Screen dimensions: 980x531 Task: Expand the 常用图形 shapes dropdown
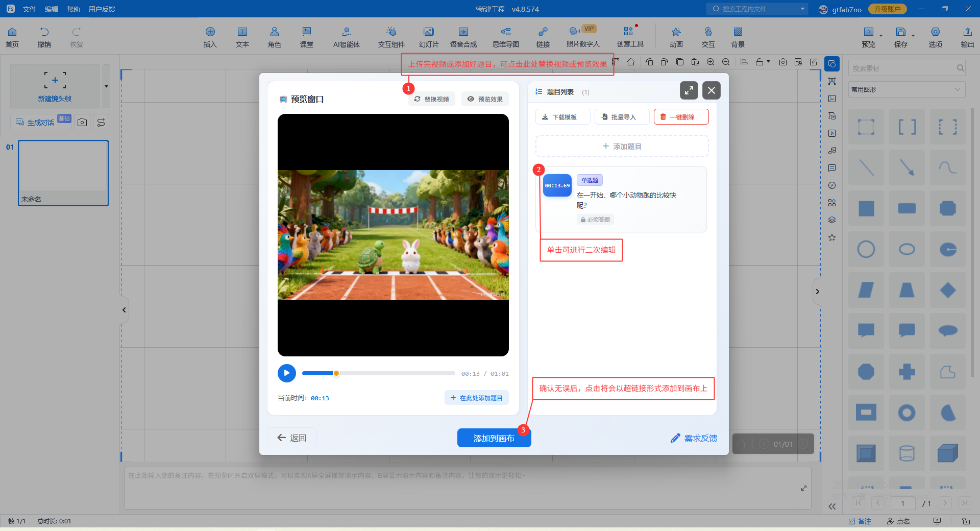point(957,89)
